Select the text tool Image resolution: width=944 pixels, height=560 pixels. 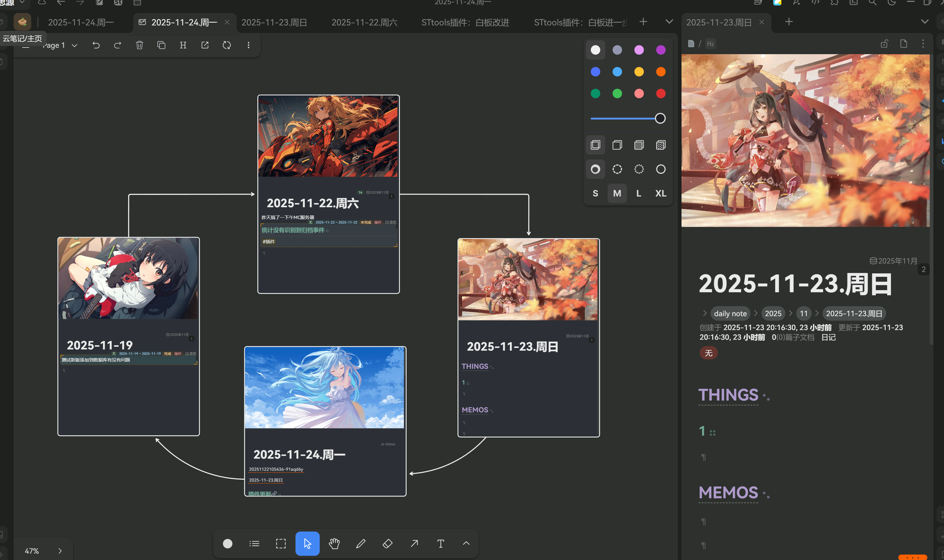click(x=441, y=543)
